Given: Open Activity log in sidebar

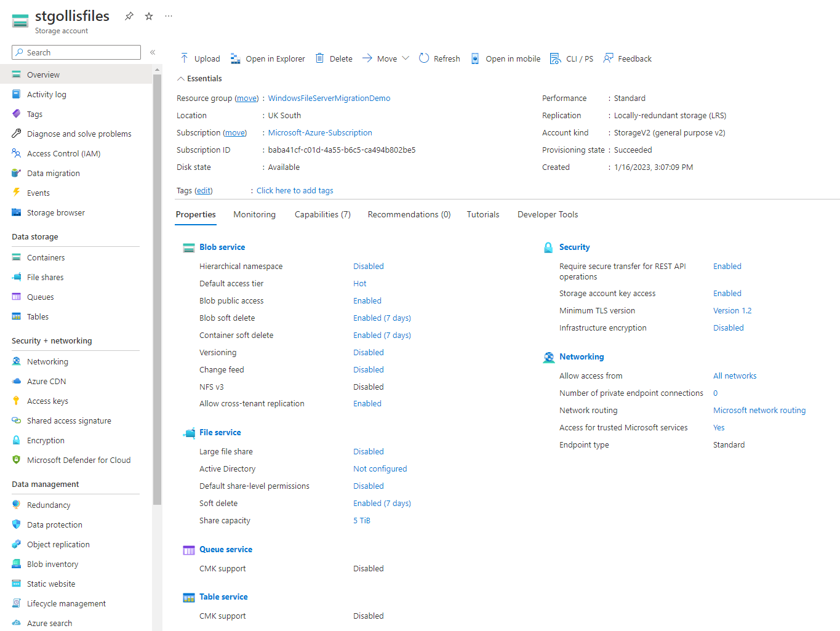Looking at the screenshot, I should pyautogui.click(x=47, y=94).
